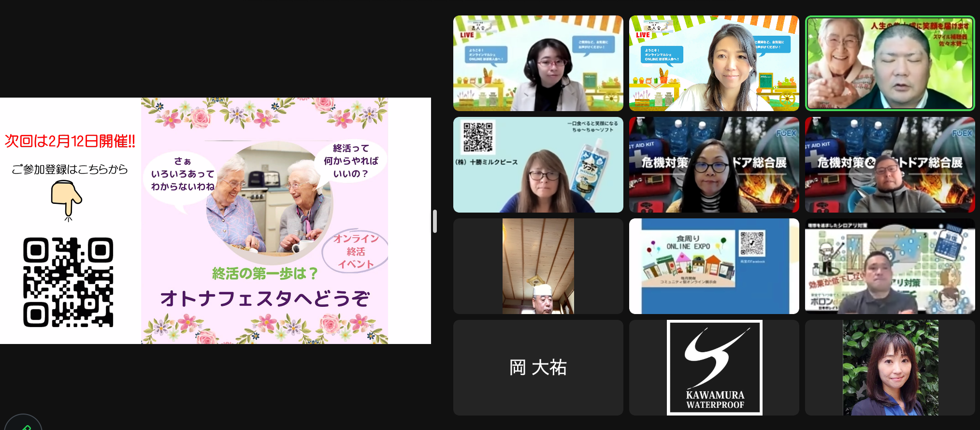Click the オトナフェスタへどうぞ title text

(265, 299)
